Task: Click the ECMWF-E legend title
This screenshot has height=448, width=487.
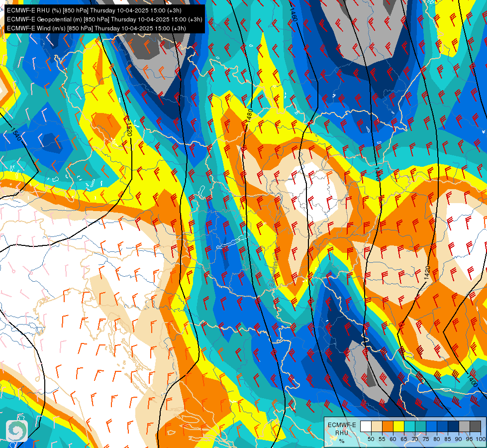Action: click(x=342, y=425)
